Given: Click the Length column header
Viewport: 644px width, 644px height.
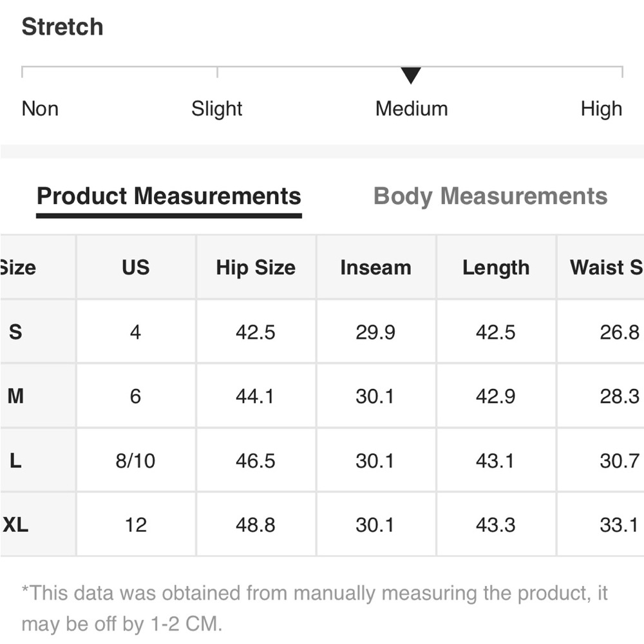Looking at the screenshot, I should 496,267.
